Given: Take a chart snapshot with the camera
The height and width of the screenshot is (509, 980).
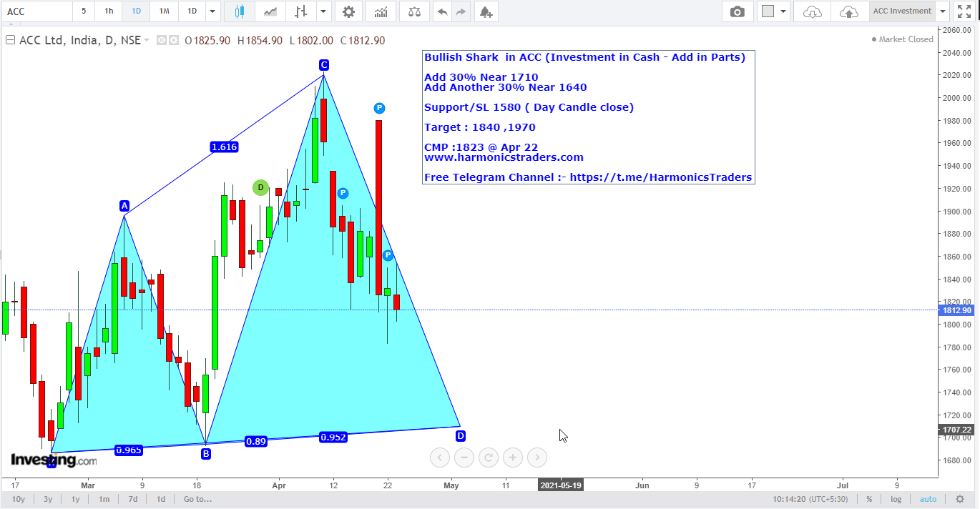Looking at the screenshot, I should click(x=738, y=11).
